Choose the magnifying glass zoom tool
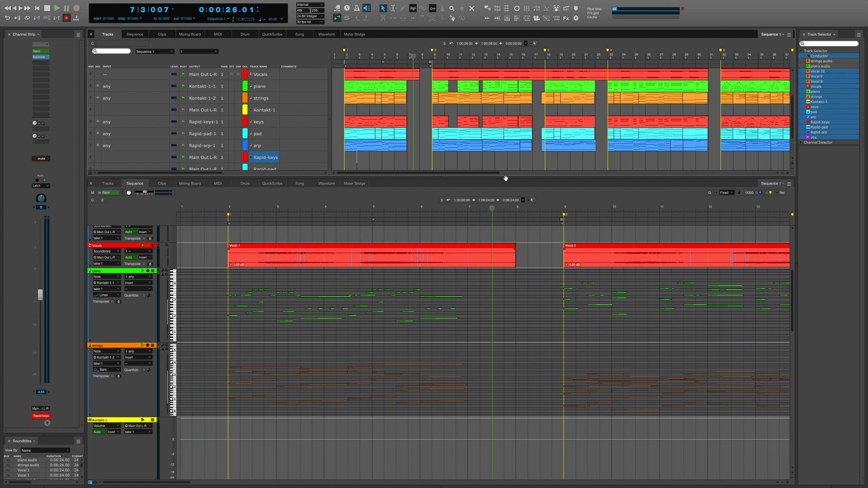The height and width of the screenshot is (488, 868). click(x=452, y=8)
